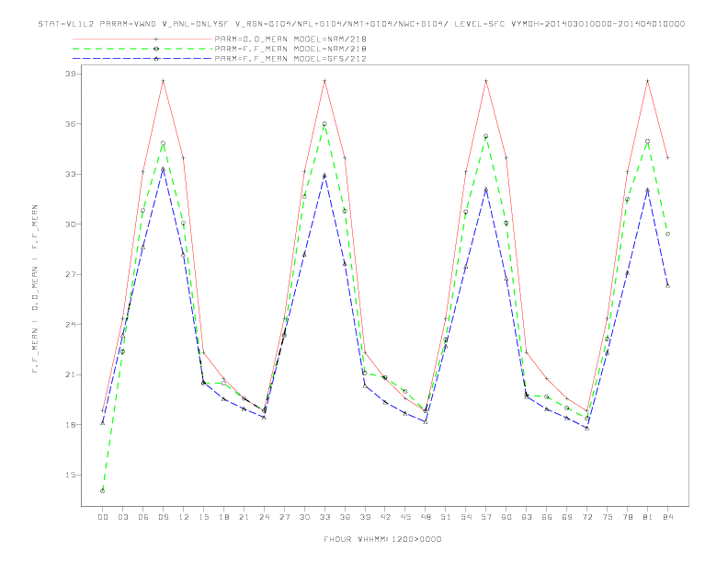The width and height of the screenshot is (728, 563).
Task: Click x-axis forecast hour label 39
Action: [x=365, y=517]
